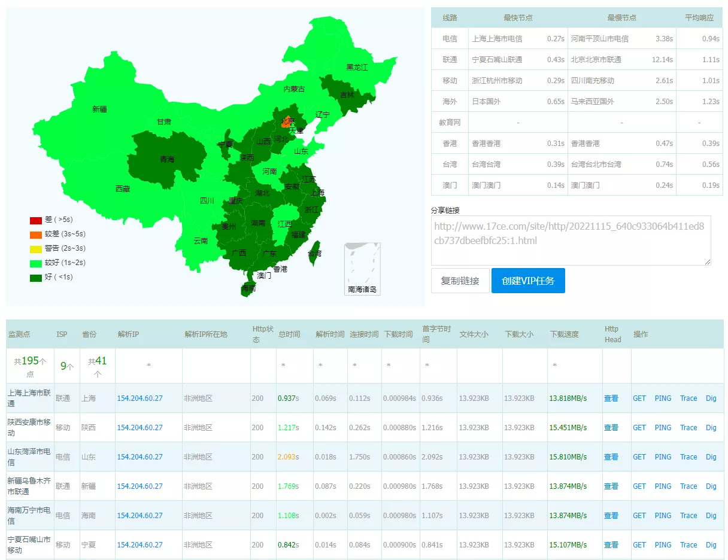
Task: Open 查看 Http Head for 上海上海市联通 row
Action: (x=611, y=398)
